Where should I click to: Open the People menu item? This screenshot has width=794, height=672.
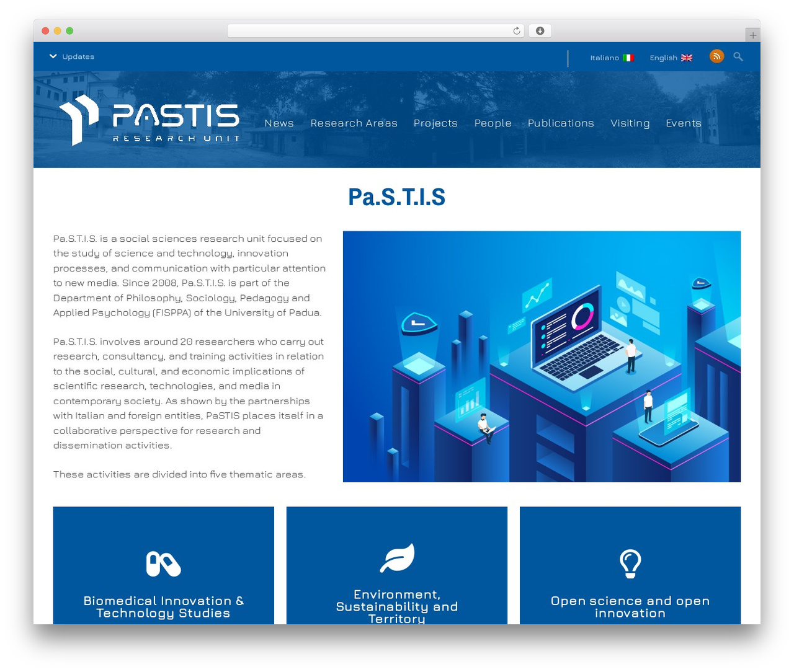(x=493, y=123)
